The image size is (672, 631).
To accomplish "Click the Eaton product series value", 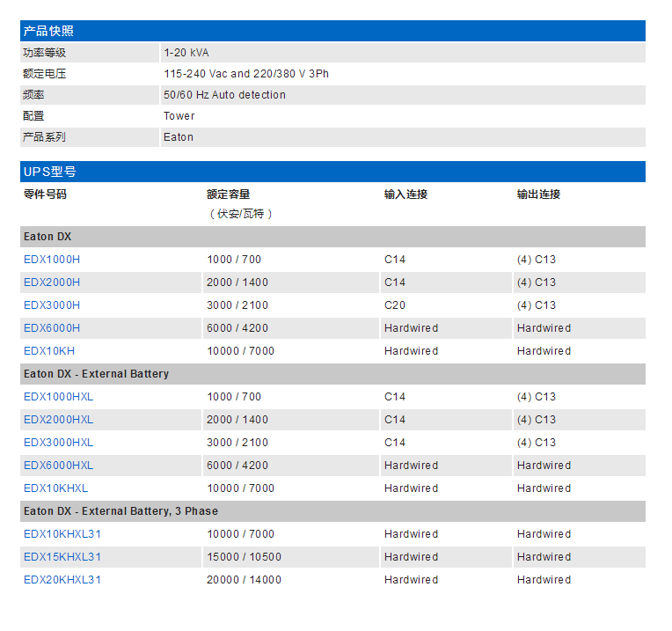I will 179,137.
